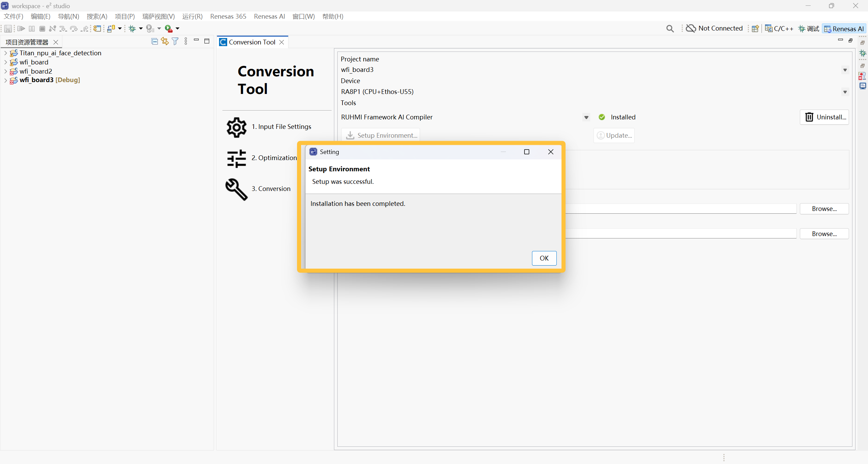This screenshot has width=868, height=464.
Task: Click the debug bug icon in toolbar
Action: point(132,28)
